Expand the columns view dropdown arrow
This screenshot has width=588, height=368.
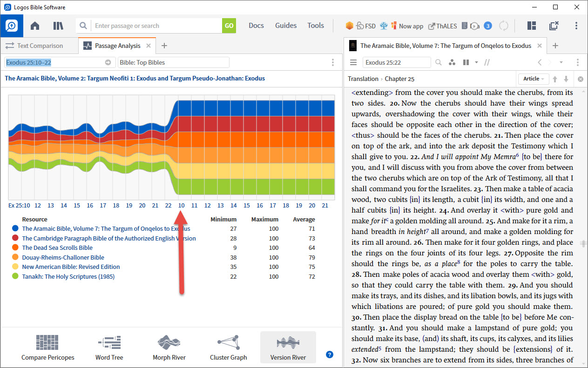coord(476,62)
